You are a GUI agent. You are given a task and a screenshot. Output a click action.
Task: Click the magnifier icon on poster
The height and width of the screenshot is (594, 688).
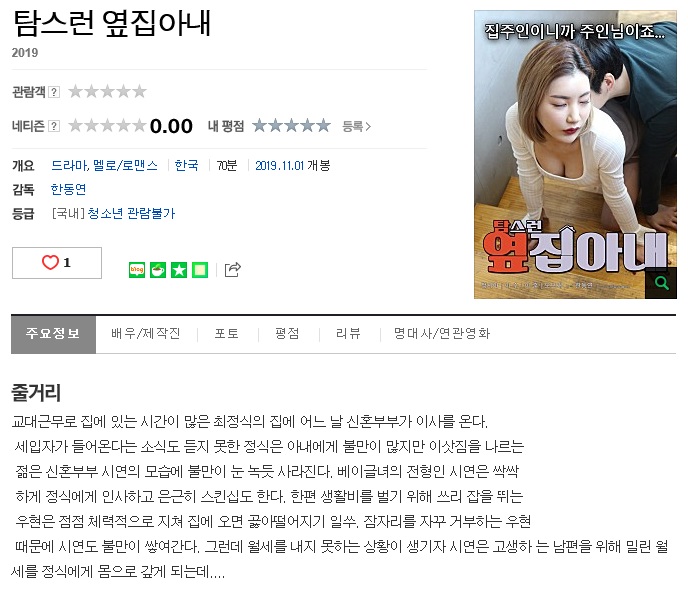pyautogui.click(x=661, y=283)
